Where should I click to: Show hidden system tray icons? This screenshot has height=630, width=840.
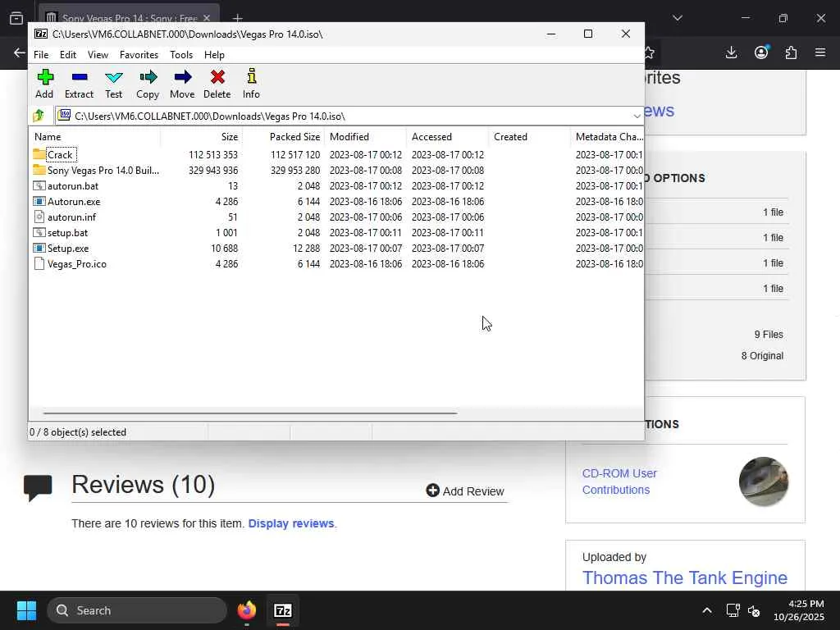tap(707, 610)
